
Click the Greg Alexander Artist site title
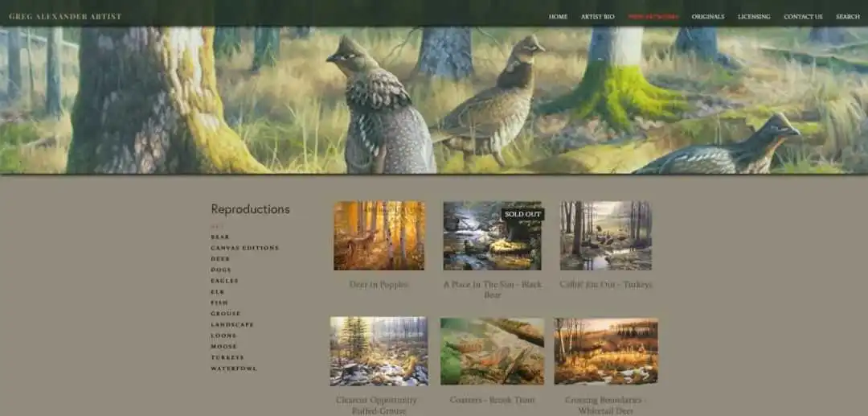(x=65, y=17)
